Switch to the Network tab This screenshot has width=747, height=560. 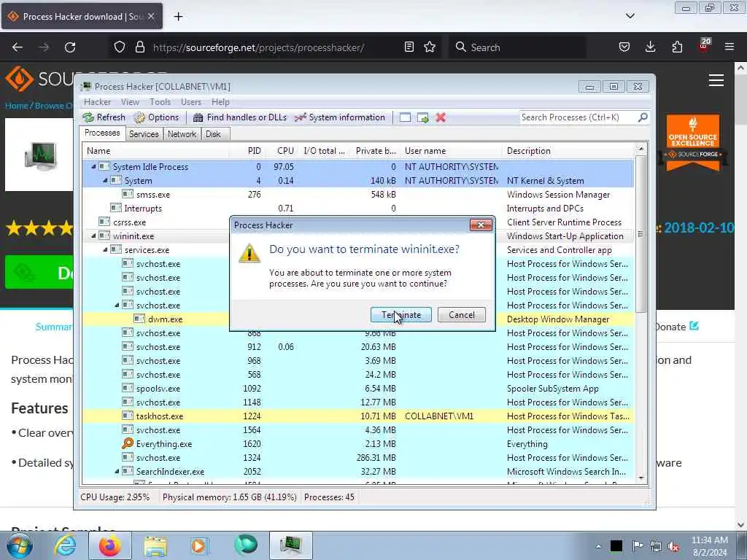pos(182,134)
